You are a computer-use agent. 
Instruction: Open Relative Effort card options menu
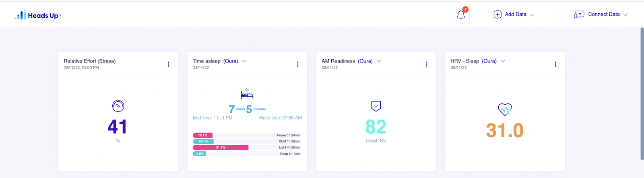tap(169, 64)
